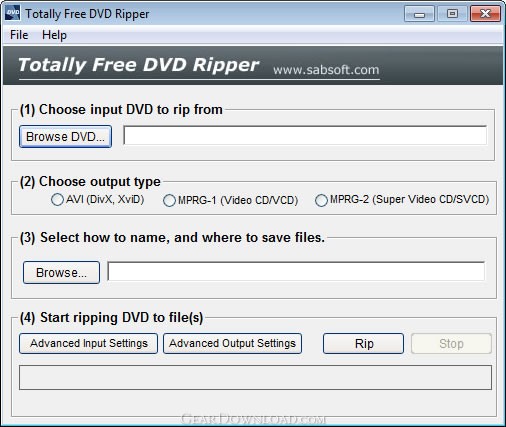Screen dimensions: 506x427
Task: Click the Browse... button for save location
Action: pyautogui.click(x=61, y=273)
